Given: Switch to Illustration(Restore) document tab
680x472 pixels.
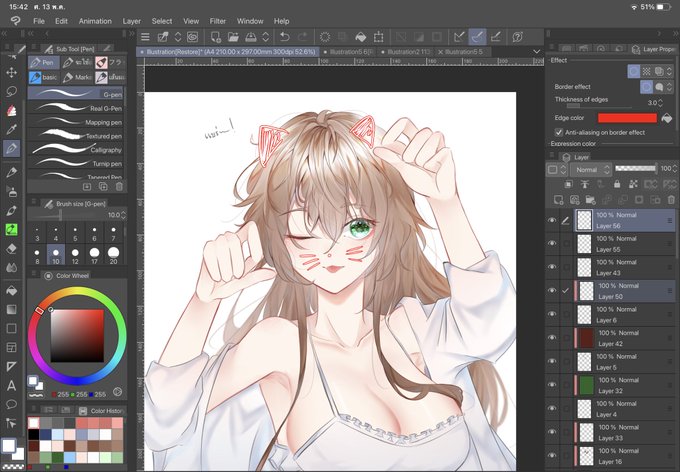Looking at the screenshot, I should coord(227,52).
